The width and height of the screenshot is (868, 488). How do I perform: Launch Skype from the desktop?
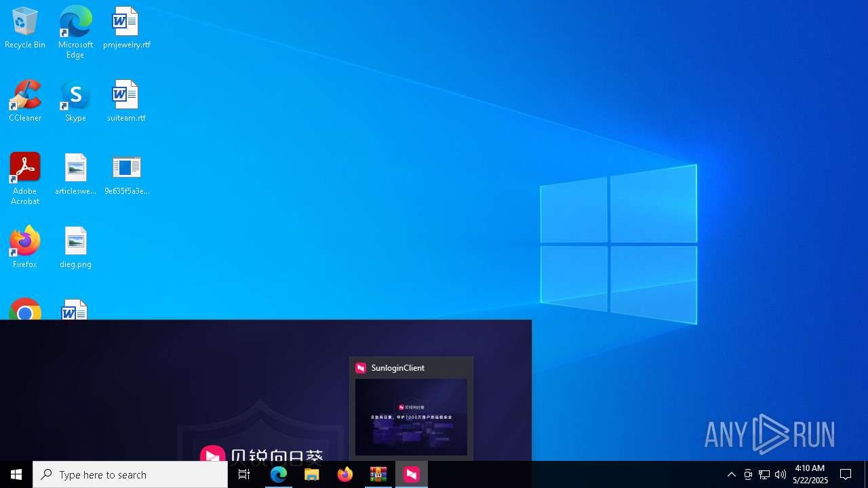coord(75,101)
